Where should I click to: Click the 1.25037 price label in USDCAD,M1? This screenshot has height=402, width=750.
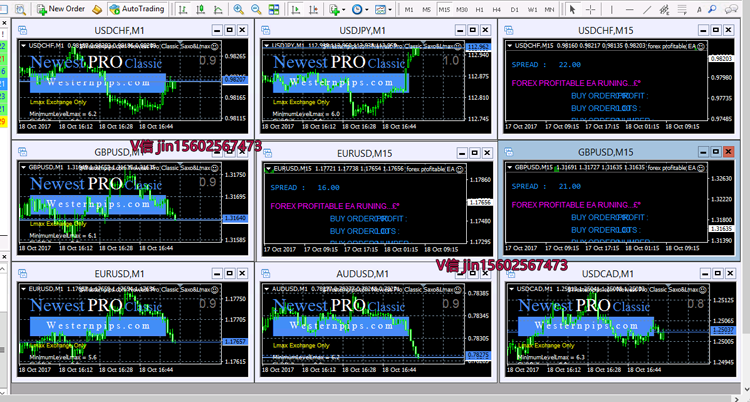pos(723,330)
